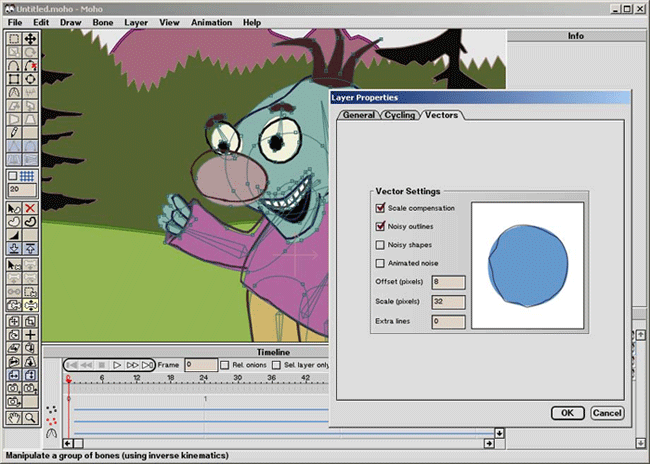
Task: Activate the Oval shape tool
Action: click(30, 79)
